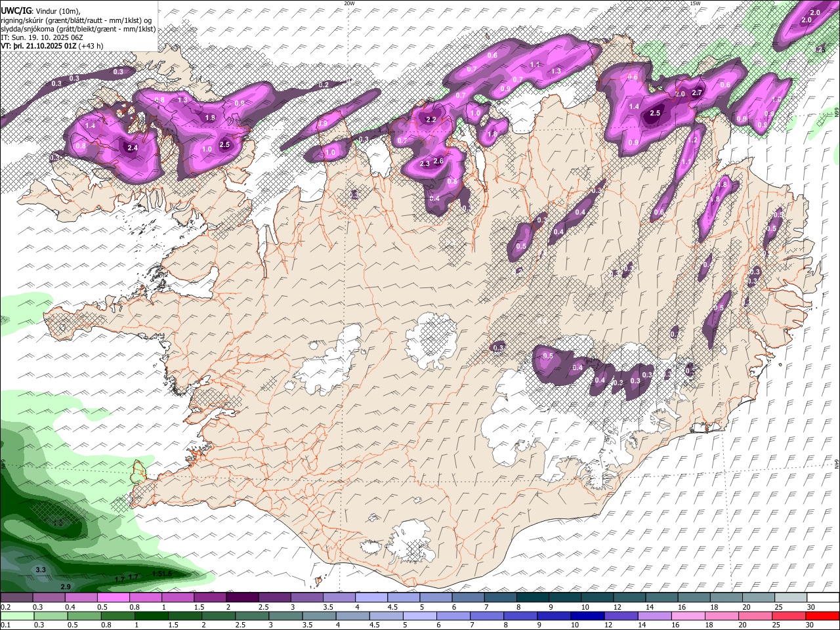840x630 pixels.
Task: Click the bright pink 0.5 snow scale swatch
Action: (113, 598)
